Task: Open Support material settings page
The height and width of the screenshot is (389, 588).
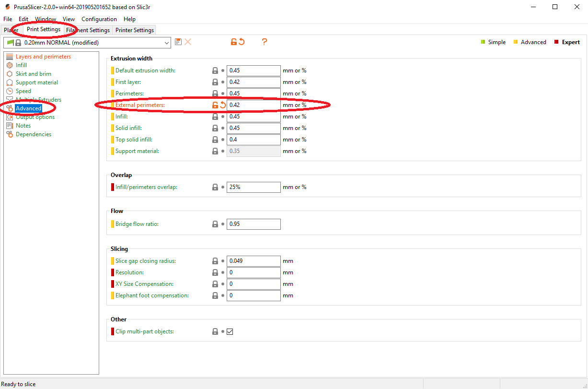Action: pos(36,83)
